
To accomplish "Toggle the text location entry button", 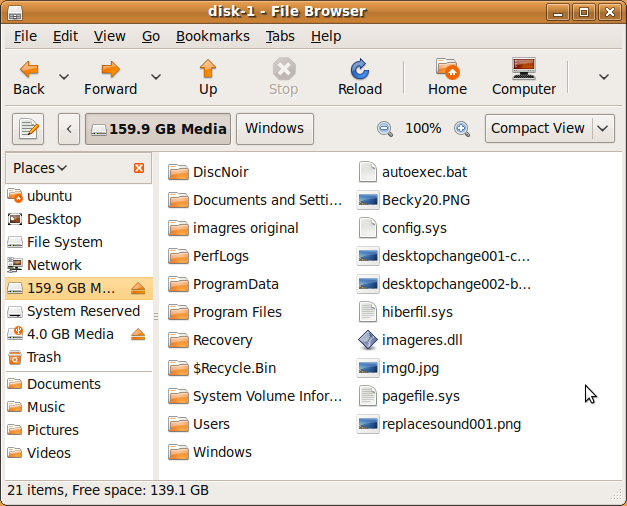I will (30, 129).
